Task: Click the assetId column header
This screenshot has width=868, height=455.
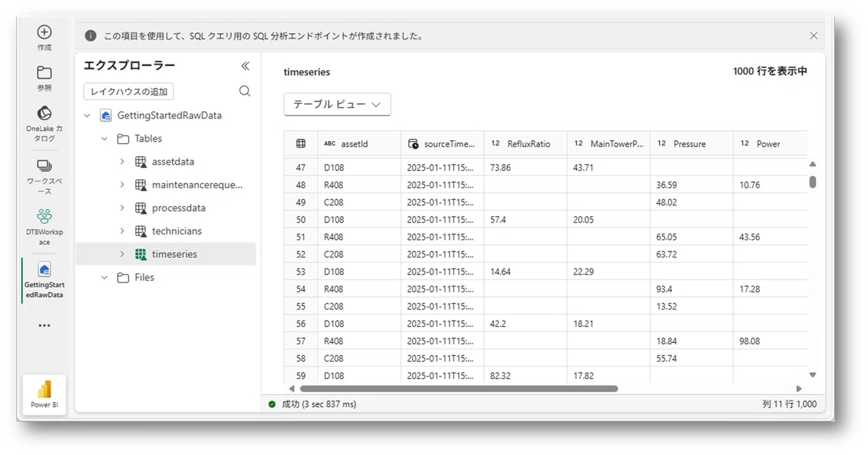Action: click(x=359, y=143)
